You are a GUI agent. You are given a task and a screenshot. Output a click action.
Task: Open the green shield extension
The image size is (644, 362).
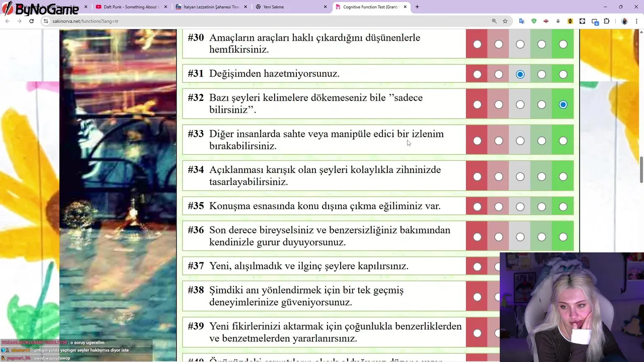[x=534, y=21]
